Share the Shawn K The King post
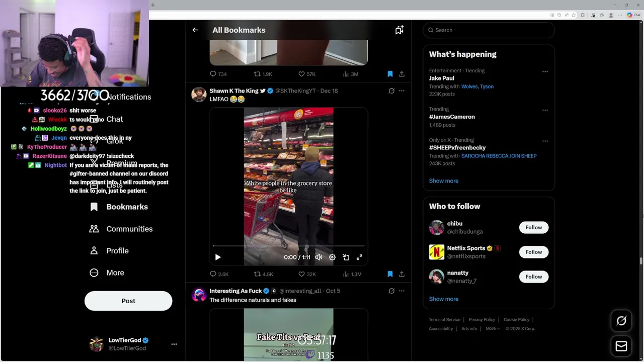Viewport: 644px width, 362px height. tap(401, 274)
